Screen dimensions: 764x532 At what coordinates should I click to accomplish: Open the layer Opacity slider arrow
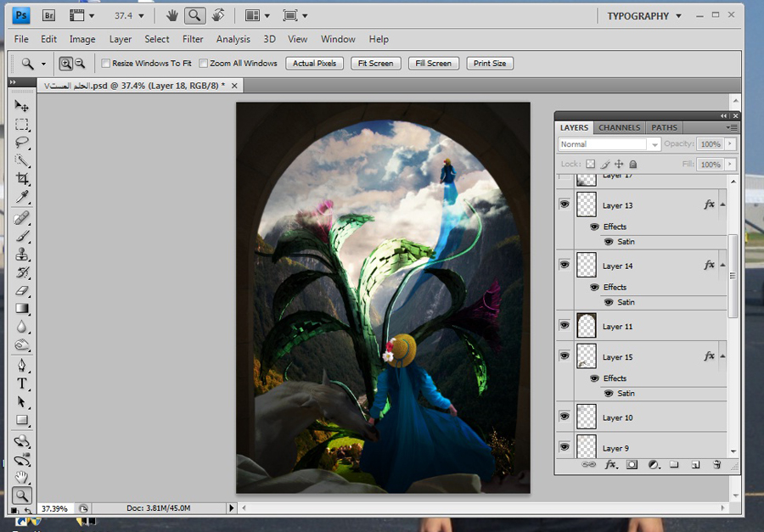pyautogui.click(x=730, y=143)
